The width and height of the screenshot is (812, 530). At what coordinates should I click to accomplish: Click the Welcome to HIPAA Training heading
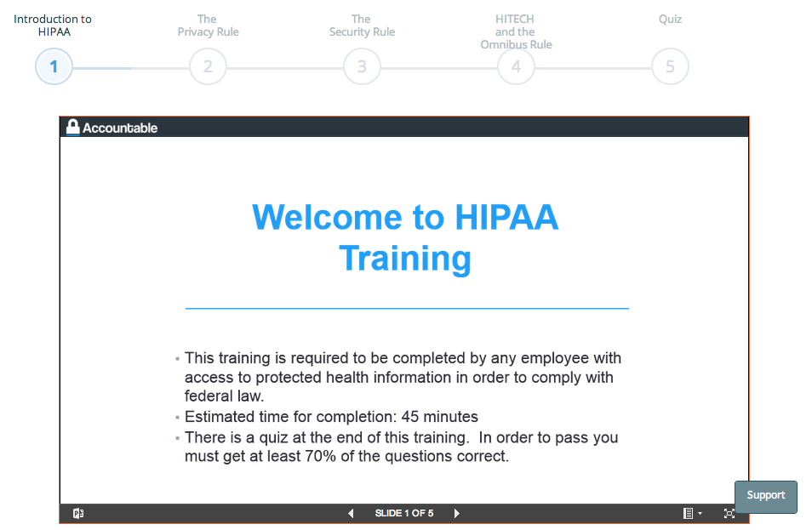tap(405, 237)
